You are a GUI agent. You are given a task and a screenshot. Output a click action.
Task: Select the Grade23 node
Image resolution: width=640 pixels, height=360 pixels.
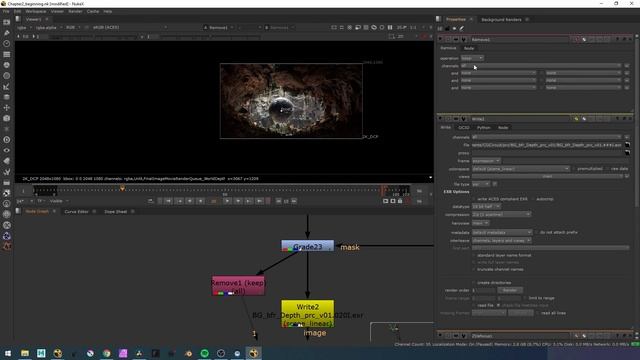pos(307,246)
